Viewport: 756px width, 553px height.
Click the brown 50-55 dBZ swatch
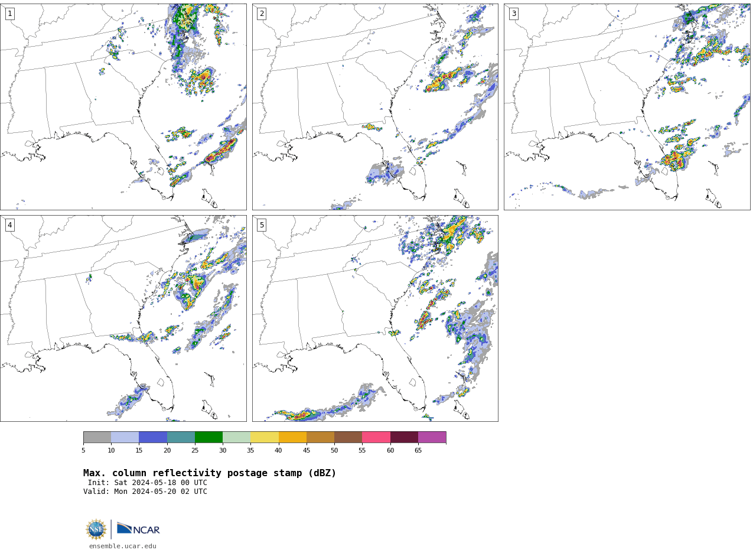[x=348, y=437]
